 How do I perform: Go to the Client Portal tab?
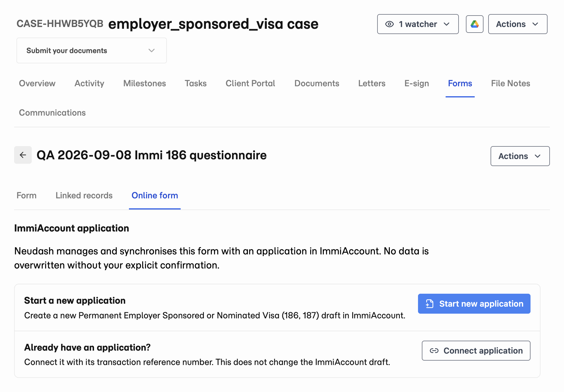tap(250, 83)
